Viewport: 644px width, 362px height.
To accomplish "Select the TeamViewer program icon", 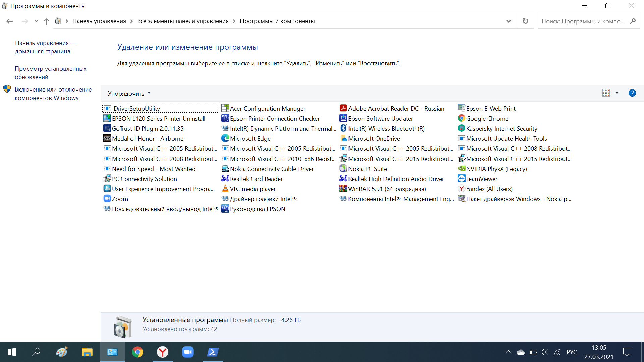I will pos(461,179).
